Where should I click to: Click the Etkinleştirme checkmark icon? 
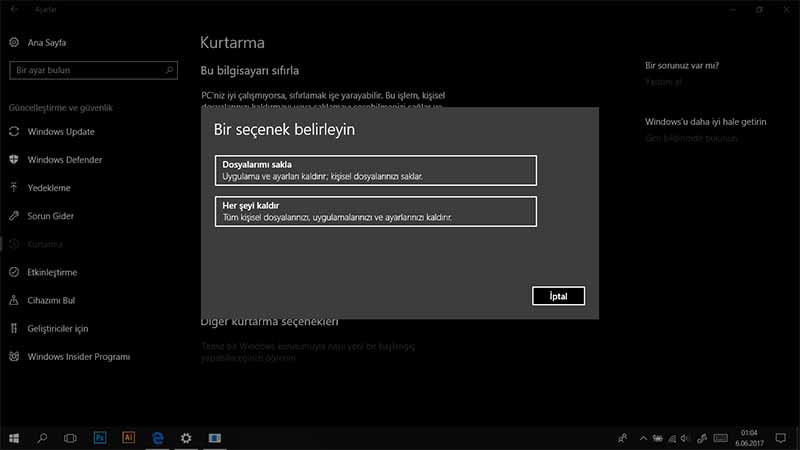[14, 272]
